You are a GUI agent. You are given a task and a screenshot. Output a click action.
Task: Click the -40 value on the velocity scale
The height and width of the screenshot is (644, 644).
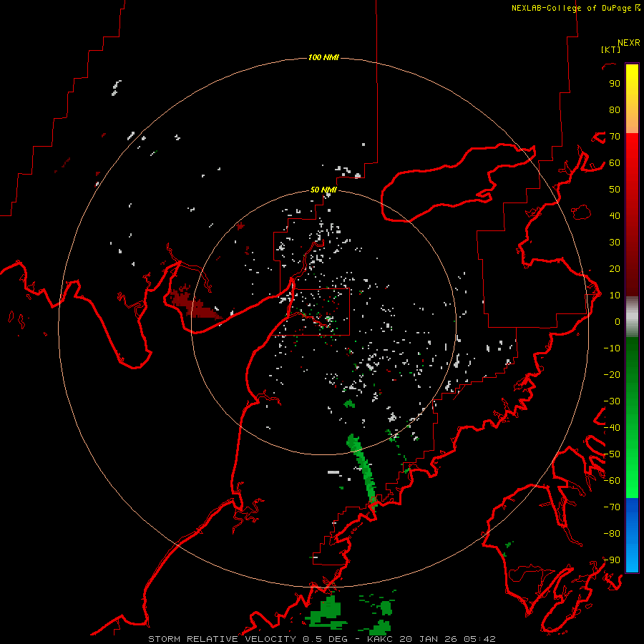pos(612,428)
